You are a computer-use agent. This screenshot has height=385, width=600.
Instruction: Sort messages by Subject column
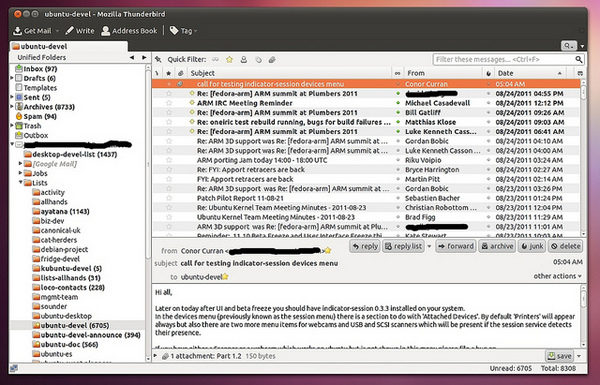pos(289,73)
